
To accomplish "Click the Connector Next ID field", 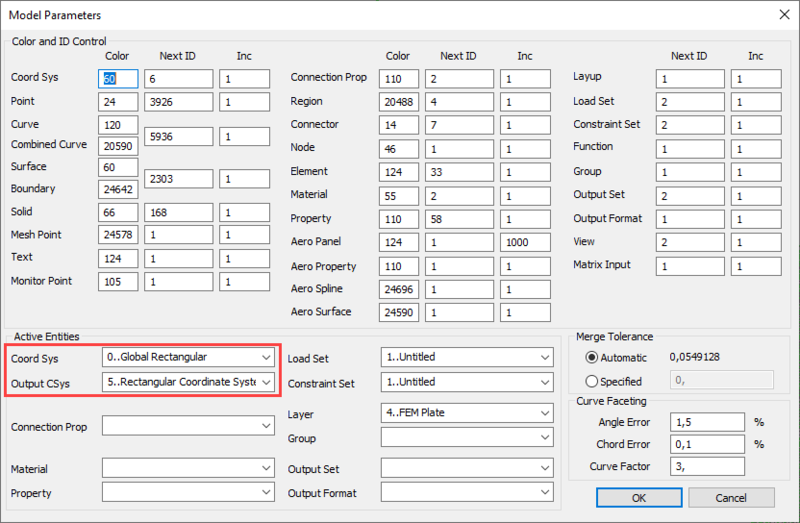I will tap(459, 125).
